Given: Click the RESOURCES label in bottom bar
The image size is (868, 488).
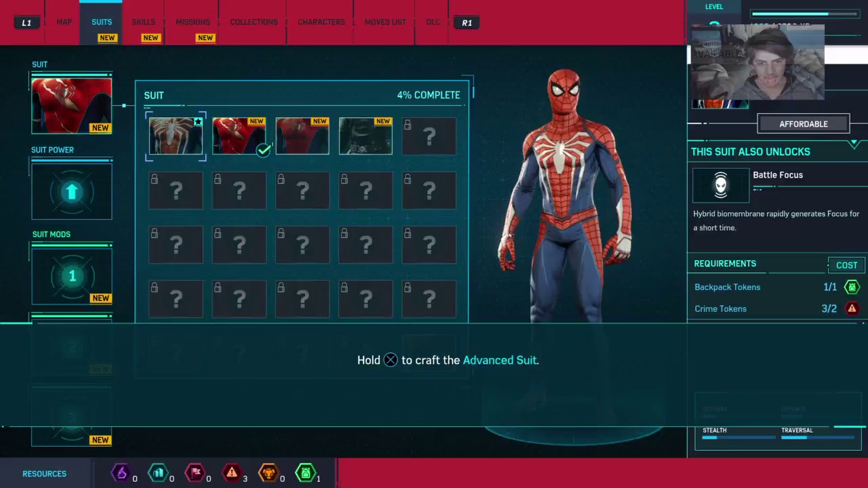Looking at the screenshot, I should pyautogui.click(x=44, y=474).
